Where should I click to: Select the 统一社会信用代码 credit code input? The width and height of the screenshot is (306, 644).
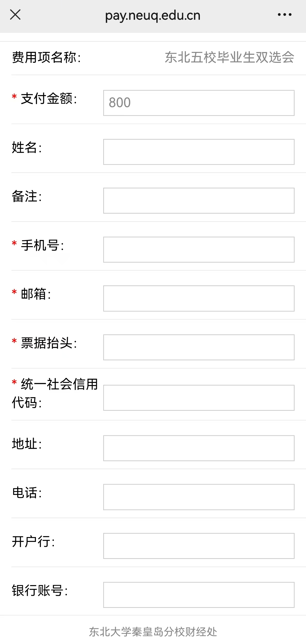tap(199, 398)
